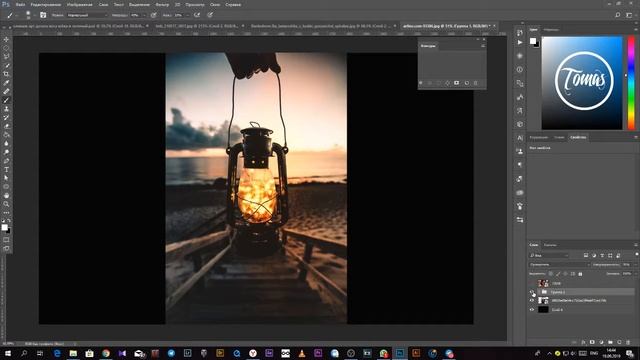Open the Изображение menu

(x=80, y=4)
